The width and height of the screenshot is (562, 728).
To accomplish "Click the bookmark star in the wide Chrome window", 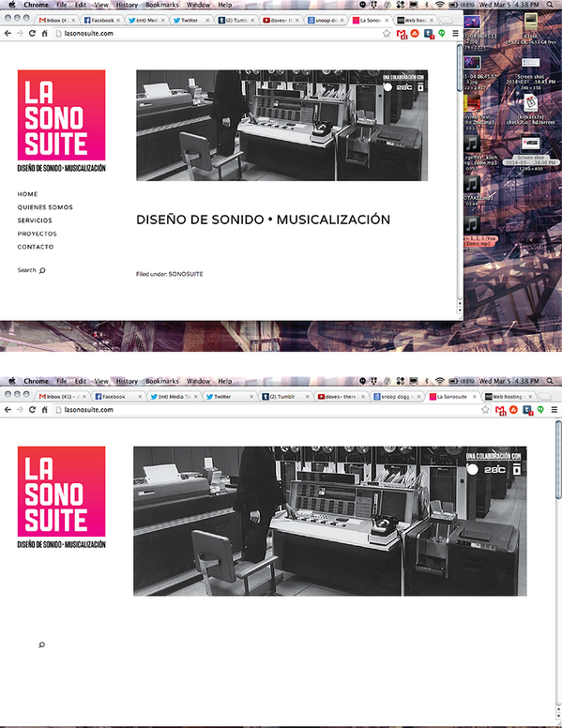I will coord(485,409).
